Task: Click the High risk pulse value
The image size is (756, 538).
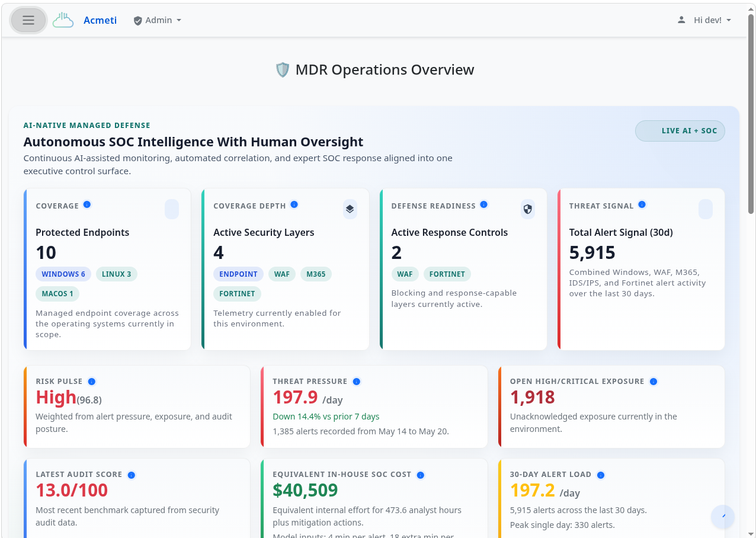Action: click(x=56, y=398)
